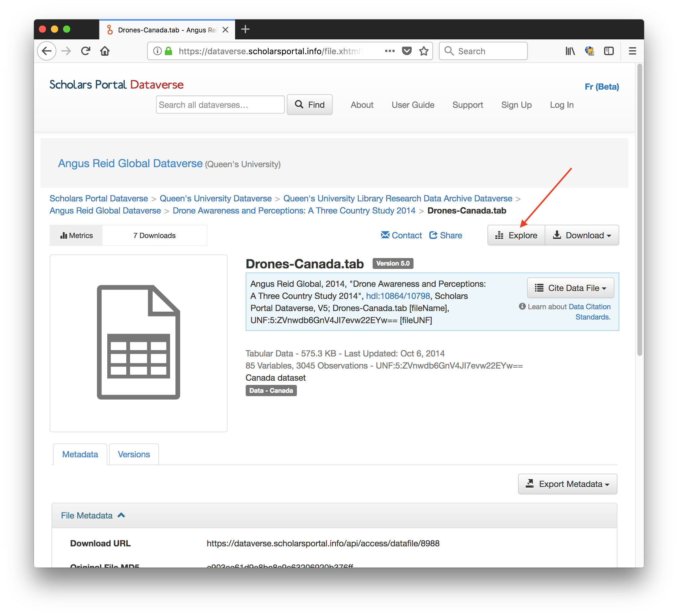
Task: Click the Metrics bar chart icon
Action: pos(63,235)
